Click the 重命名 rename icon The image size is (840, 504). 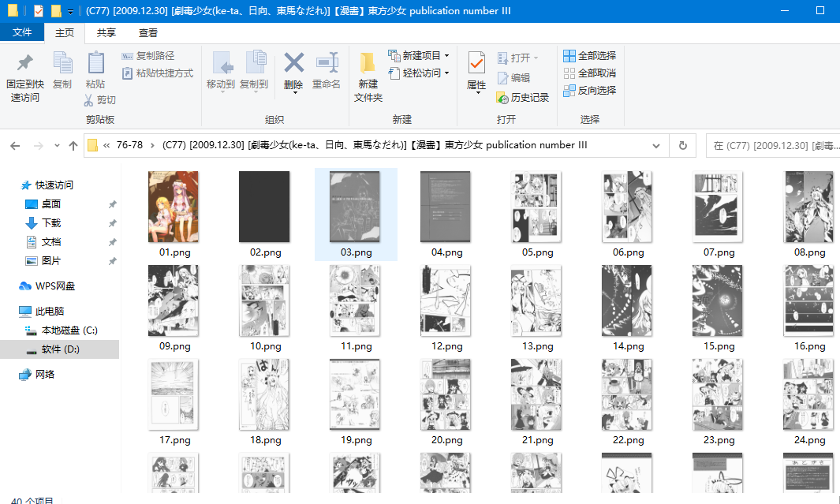click(326, 63)
